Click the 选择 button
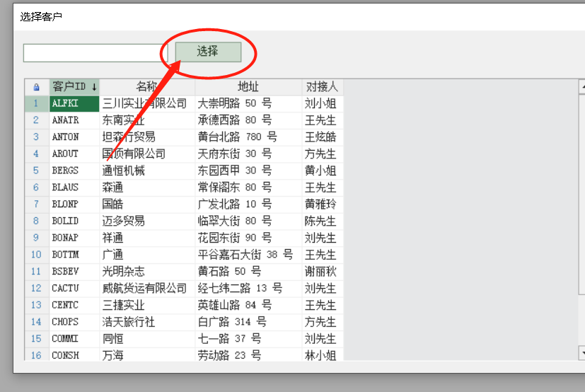Viewport: 585px width, 392px height. [x=208, y=52]
